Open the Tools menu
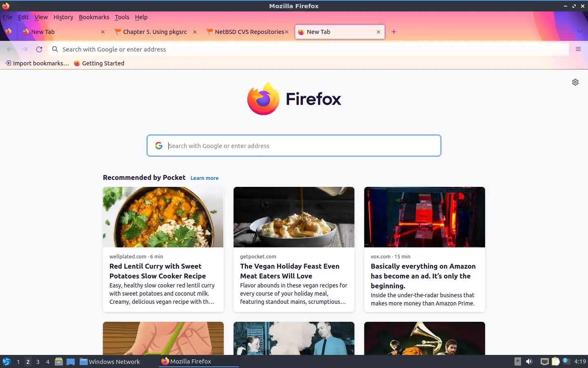588x368 pixels. pos(122,17)
